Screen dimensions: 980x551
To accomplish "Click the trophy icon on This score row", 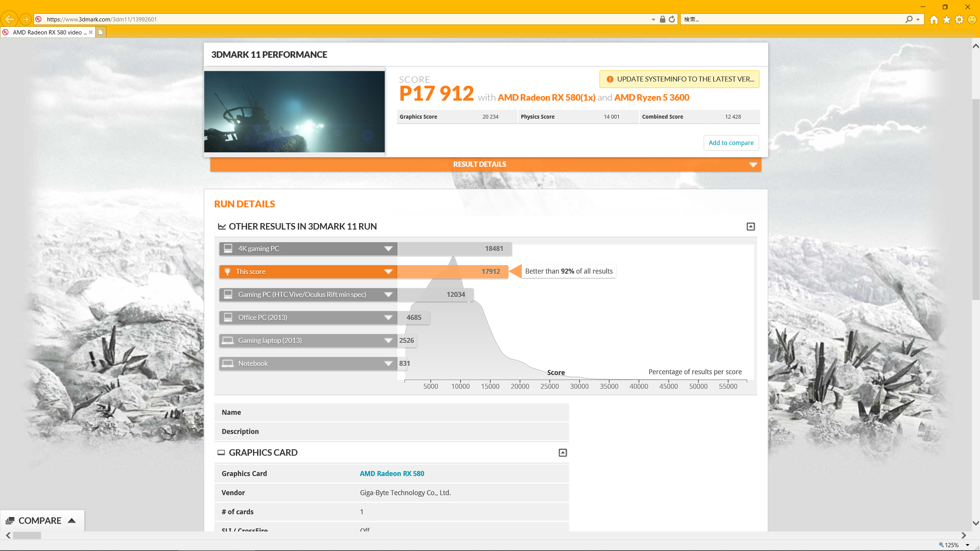I will [227, 271].
